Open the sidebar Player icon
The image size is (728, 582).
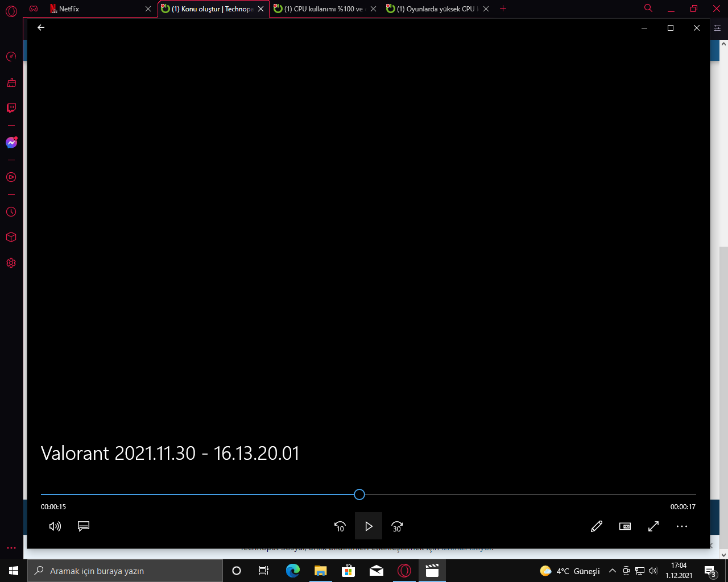coord(11,177)
